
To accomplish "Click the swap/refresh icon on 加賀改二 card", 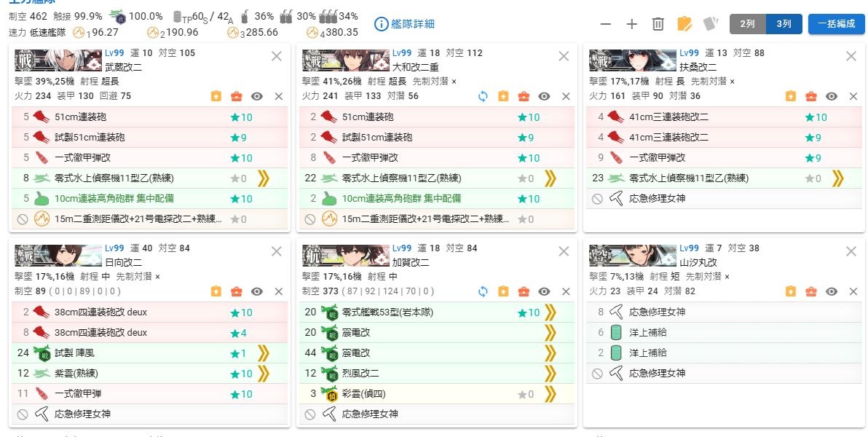I will 481,291.
